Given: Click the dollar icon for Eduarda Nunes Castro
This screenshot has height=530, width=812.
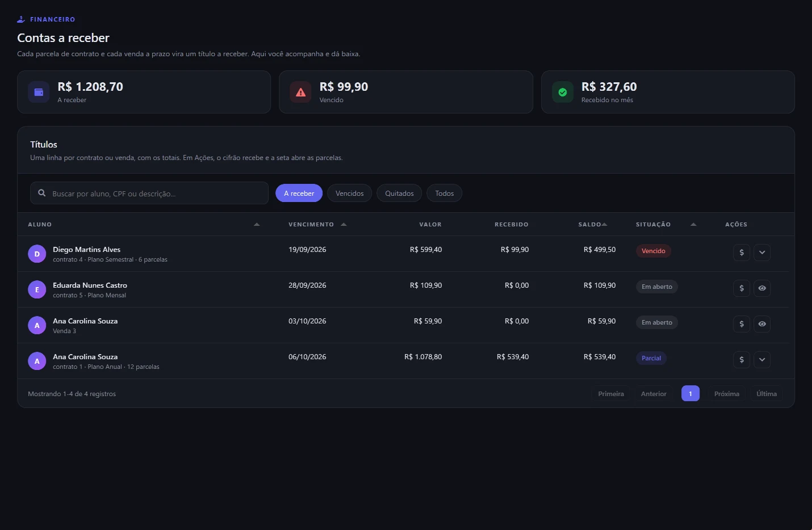Looking at the screenshot, I should click(742, 288).
